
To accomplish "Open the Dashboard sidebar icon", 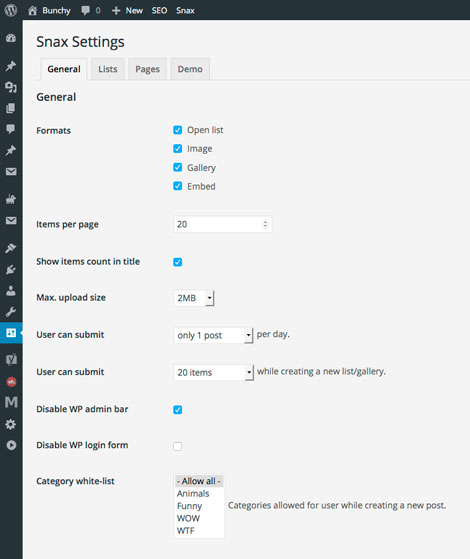I will coord(11,38).
